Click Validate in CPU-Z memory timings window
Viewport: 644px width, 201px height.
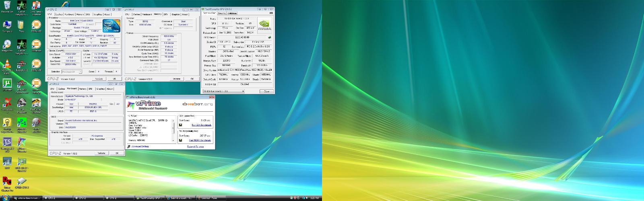177,79
